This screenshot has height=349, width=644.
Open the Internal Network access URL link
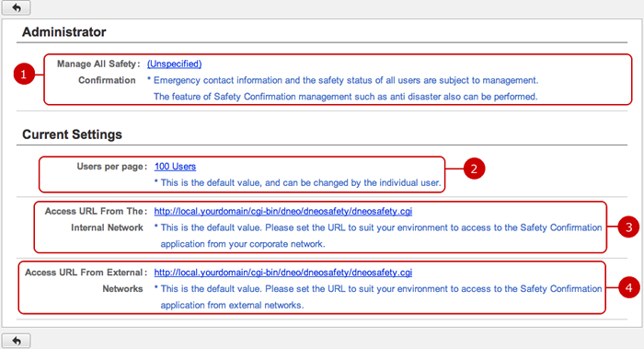coord(283,211)
